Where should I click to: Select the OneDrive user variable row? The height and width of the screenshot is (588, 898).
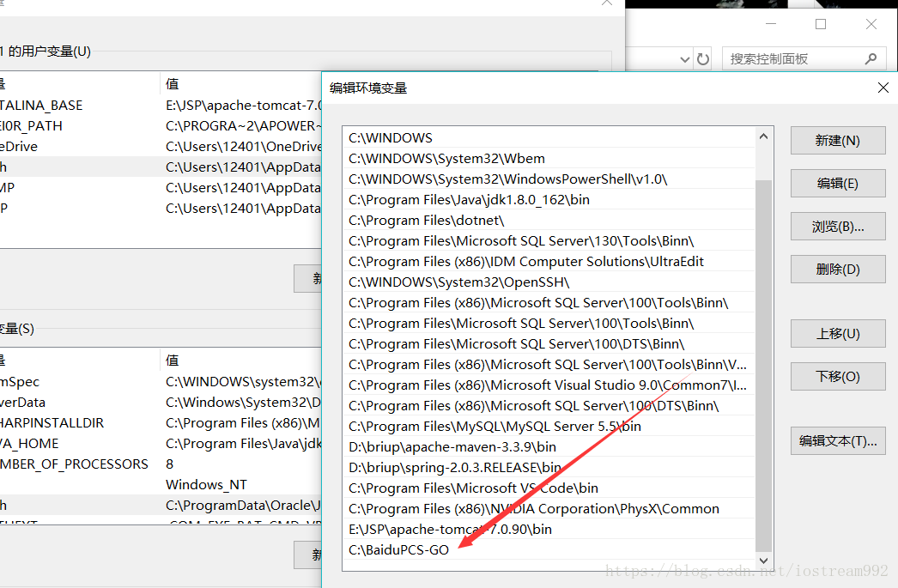[x=161, y=147]
